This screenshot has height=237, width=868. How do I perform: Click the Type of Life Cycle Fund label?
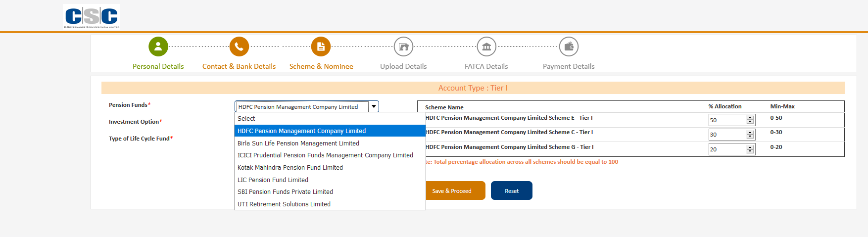(x=141, y=139)
